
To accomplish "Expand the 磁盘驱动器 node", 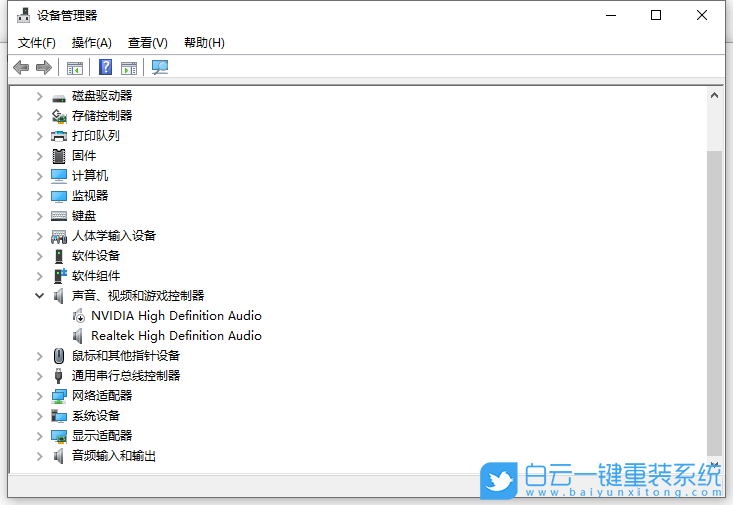I will pyautogui.click(x=40, y=97).
